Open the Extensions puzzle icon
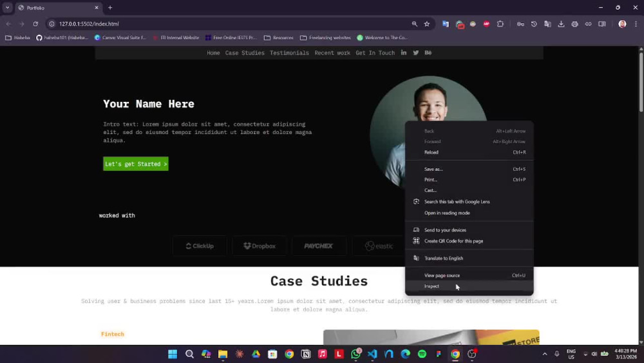This screenshot has height=363, width=644. 500,24
